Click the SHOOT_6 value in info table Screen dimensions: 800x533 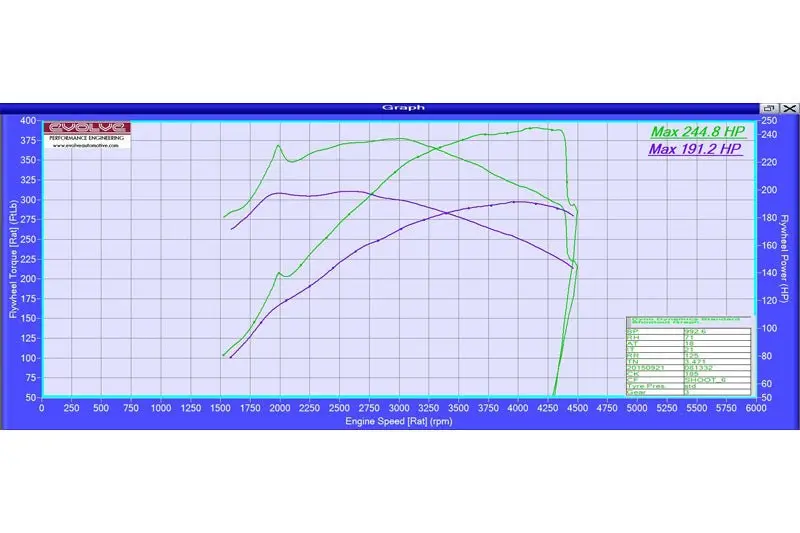coord(704,380)
